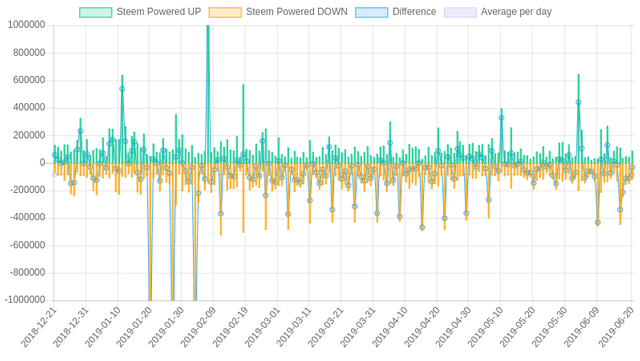Click the 2018-12-31 date label

71,328
